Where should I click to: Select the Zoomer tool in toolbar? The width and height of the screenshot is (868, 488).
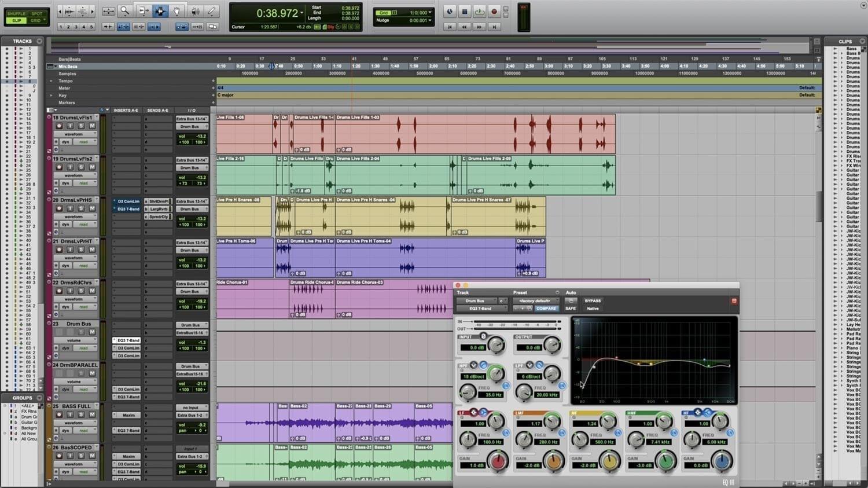[x=124, y=11]
